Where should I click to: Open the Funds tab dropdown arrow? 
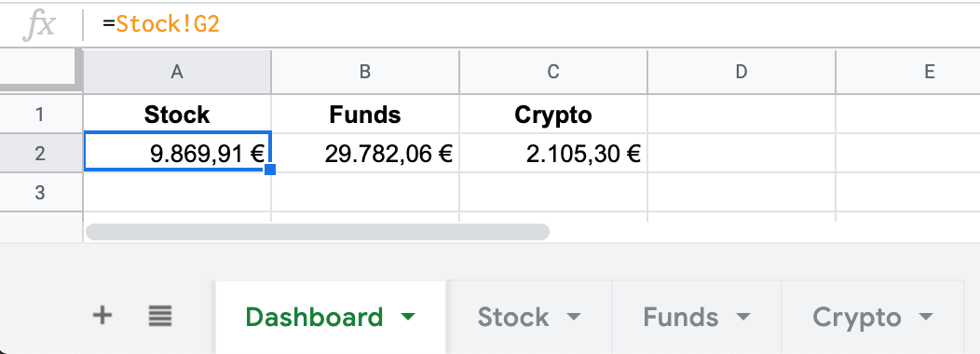point(742,317)
